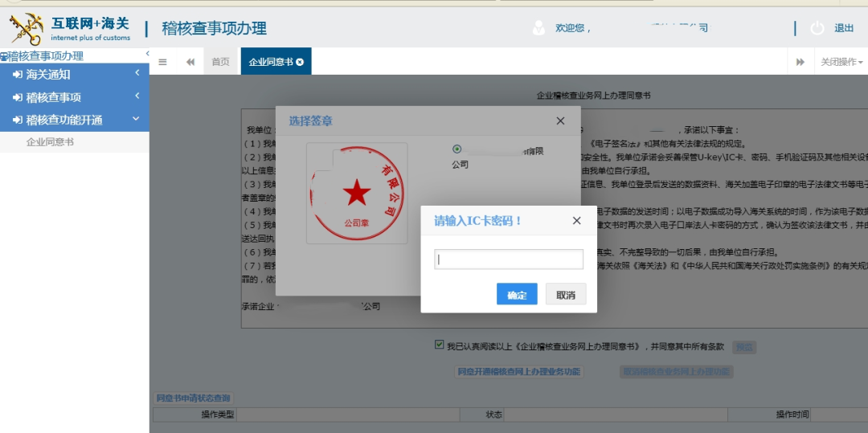The image size is (868, 433).
Task: Click the 预览 button
Action: 744,347
